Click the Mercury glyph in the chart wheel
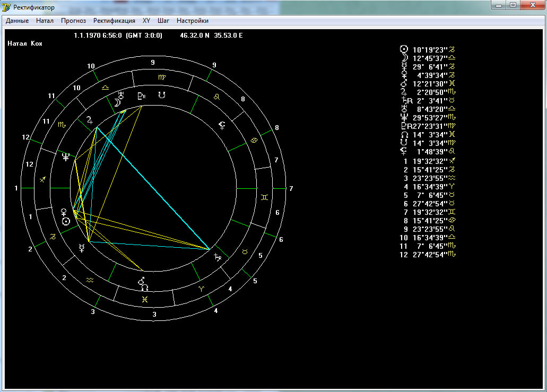The height and width of the screenshot is (392, 547). point(81,248)
